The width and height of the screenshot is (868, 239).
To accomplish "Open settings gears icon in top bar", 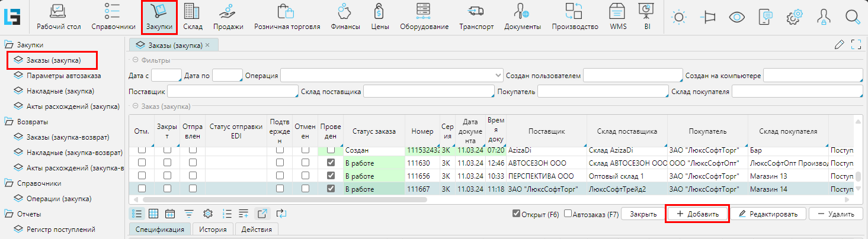I will (x=794, y=17).
